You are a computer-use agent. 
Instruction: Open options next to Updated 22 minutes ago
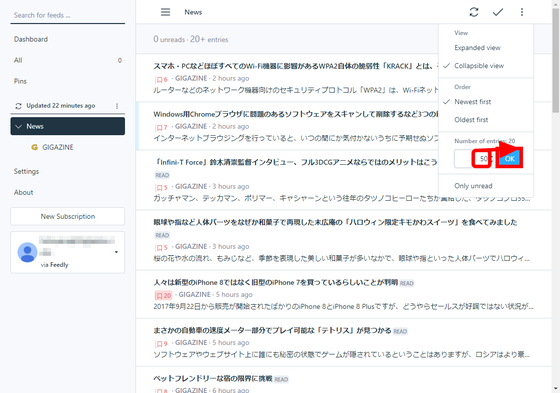click(117, 106)
